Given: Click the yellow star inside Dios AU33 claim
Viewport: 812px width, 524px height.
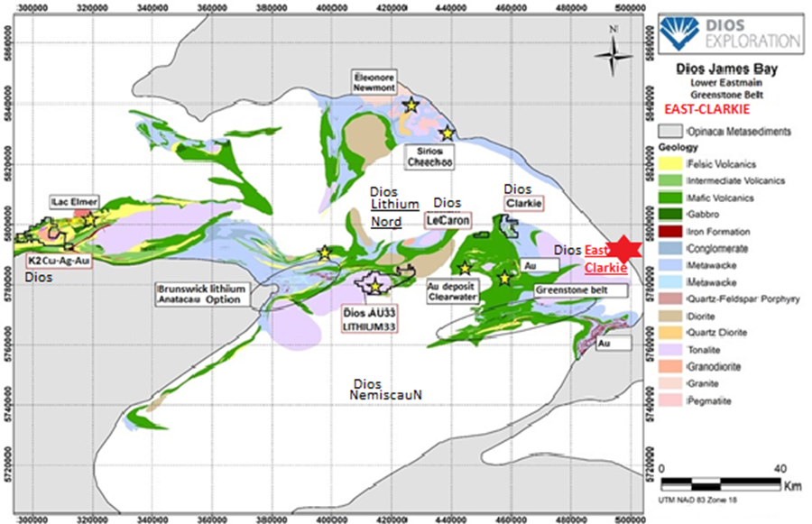Looking at the screenshot, I should 375,287.
